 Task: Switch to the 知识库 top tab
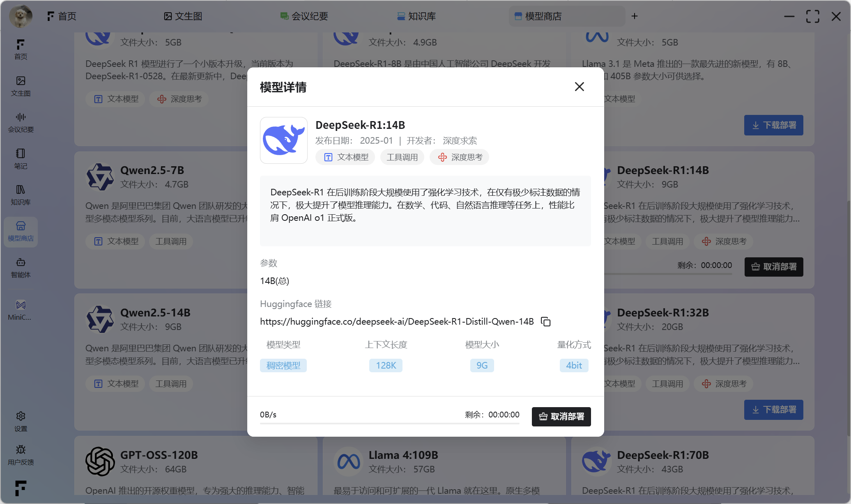[x=416, y=16]
